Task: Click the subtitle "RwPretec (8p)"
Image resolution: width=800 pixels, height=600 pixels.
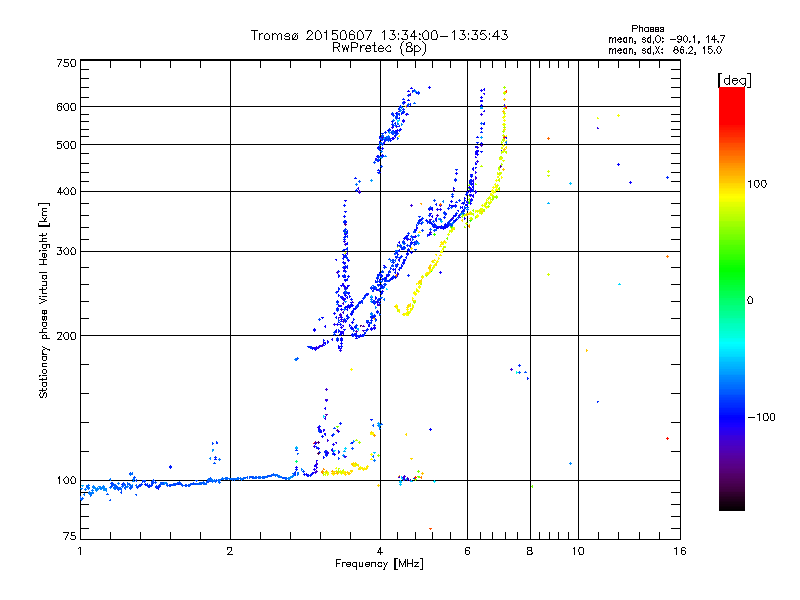Action: 379,48
